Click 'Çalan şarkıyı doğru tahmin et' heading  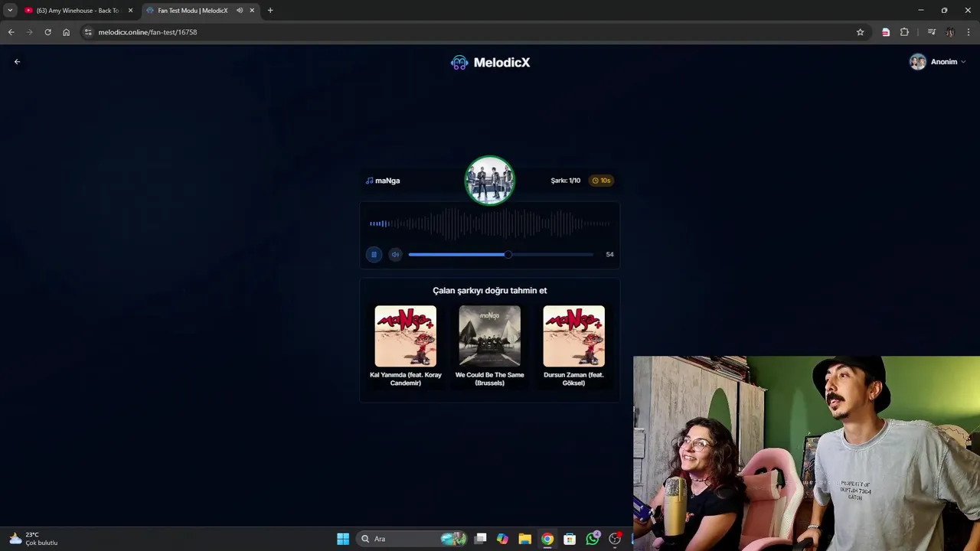click(x=490, y=291)
